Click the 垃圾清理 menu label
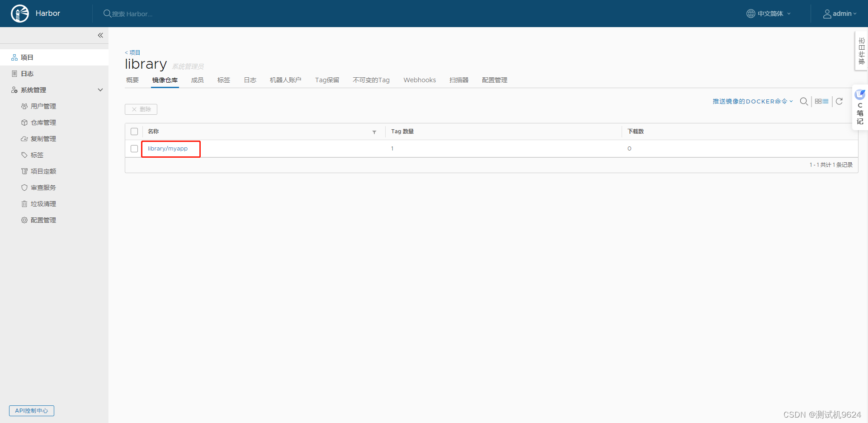The image size is (868, 423). pos(43,204)
